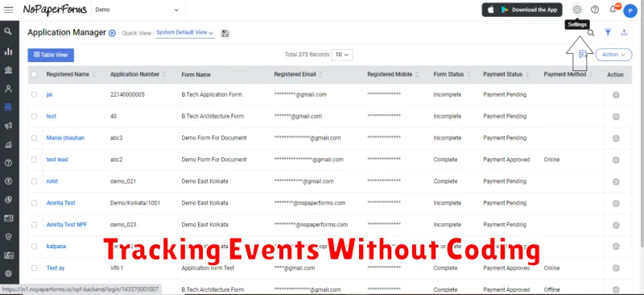Screen dimensions: 644x295
Task: Open the institution icon in sidebar
Action: (8, 70)
